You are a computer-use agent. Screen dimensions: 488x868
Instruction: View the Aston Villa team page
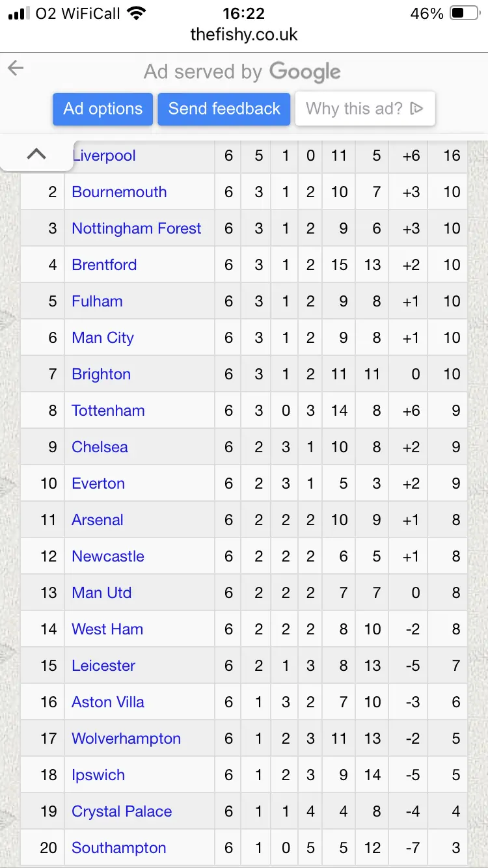[x=108, y=702]
